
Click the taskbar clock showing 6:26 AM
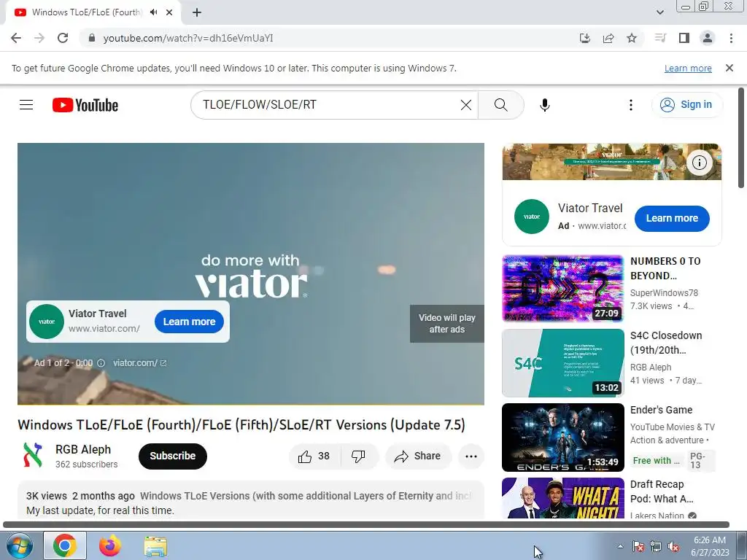tap(710, 546)
